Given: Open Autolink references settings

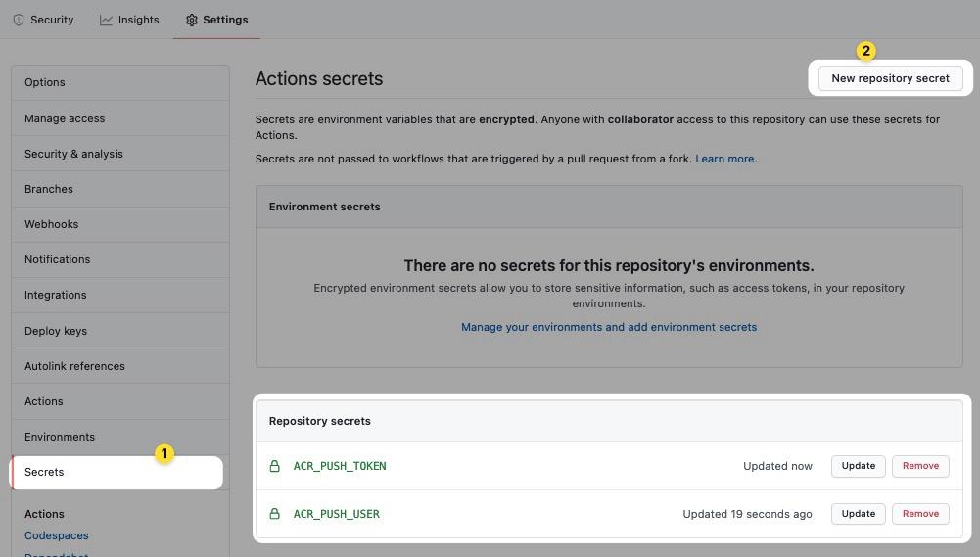Looking at the screenshot, I should pos(120,366).
